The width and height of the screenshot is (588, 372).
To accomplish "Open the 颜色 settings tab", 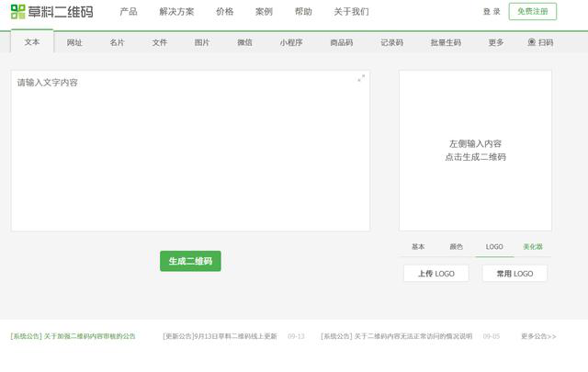I will [456, 247].
